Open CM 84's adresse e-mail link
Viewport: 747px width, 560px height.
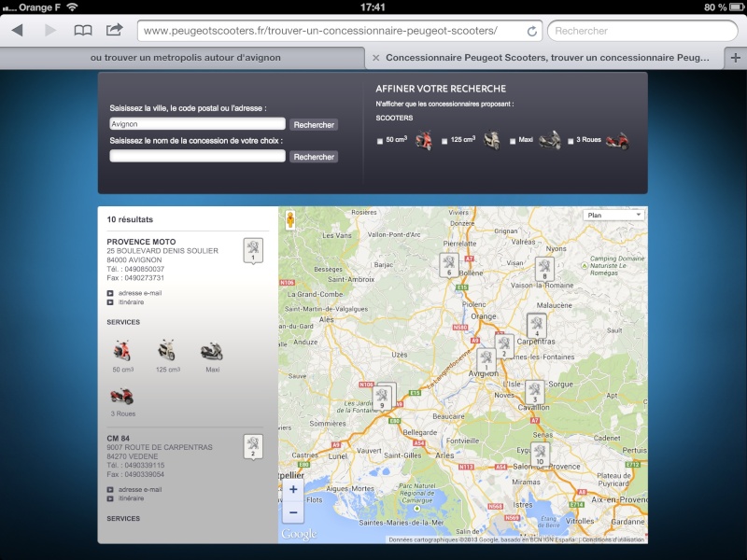(x=139, y=489)
